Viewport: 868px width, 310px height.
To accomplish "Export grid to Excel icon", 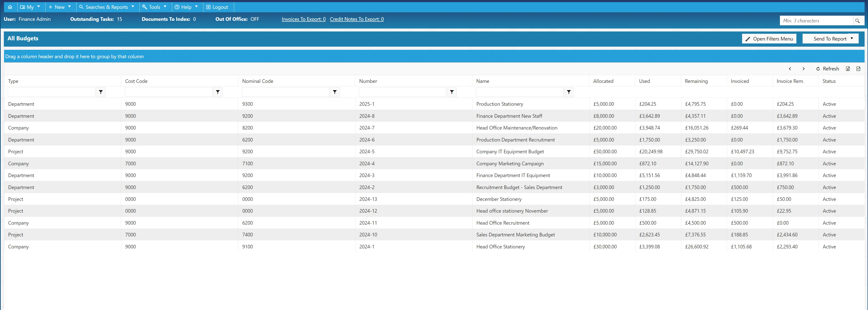I will click(848, 69).
